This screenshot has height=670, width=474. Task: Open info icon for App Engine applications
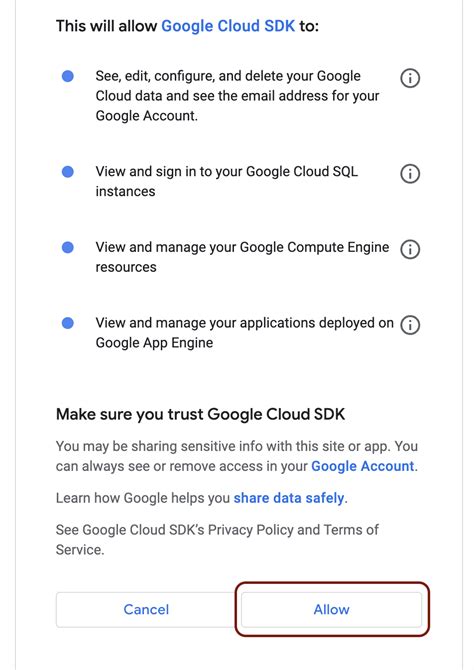(410, 325)
